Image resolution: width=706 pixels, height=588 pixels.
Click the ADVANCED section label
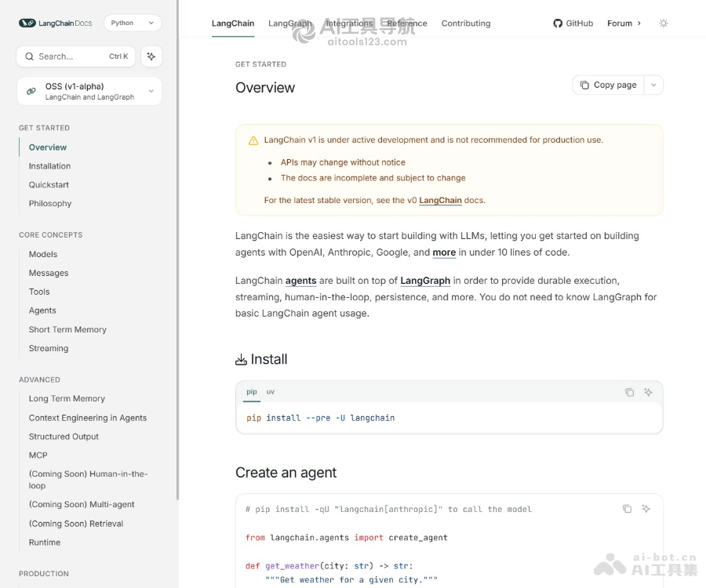pyautogui.click(x=39, y=379)
